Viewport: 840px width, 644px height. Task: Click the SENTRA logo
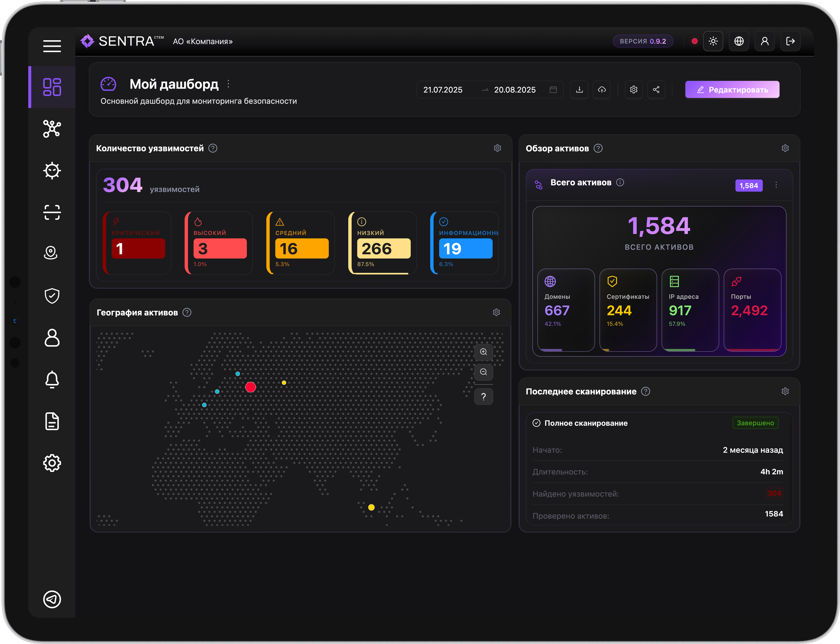[122, 41]
